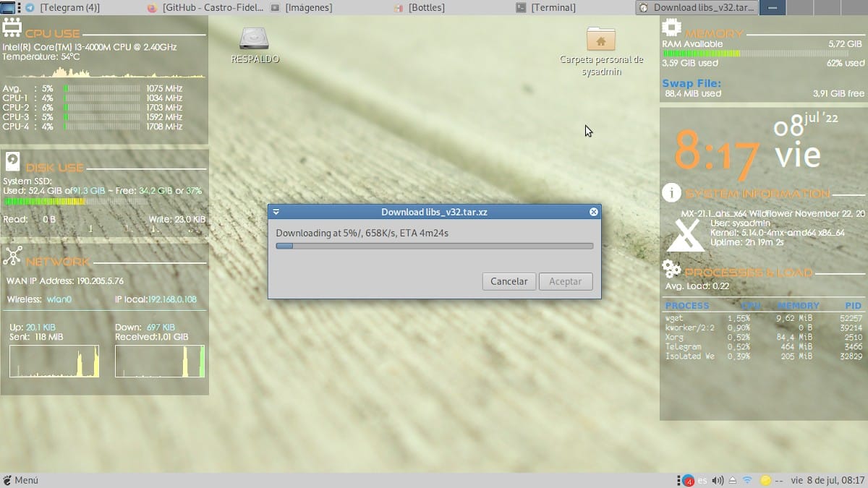
Task: Click the Swap File: label in the memory widget
Action: [692, 83]
